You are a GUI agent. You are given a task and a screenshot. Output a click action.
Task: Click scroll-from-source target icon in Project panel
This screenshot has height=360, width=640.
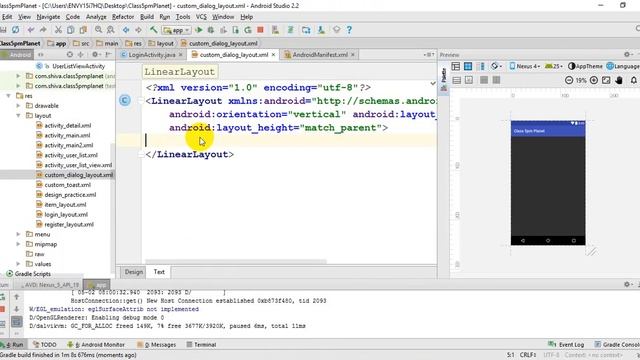(x=70, y=54)
